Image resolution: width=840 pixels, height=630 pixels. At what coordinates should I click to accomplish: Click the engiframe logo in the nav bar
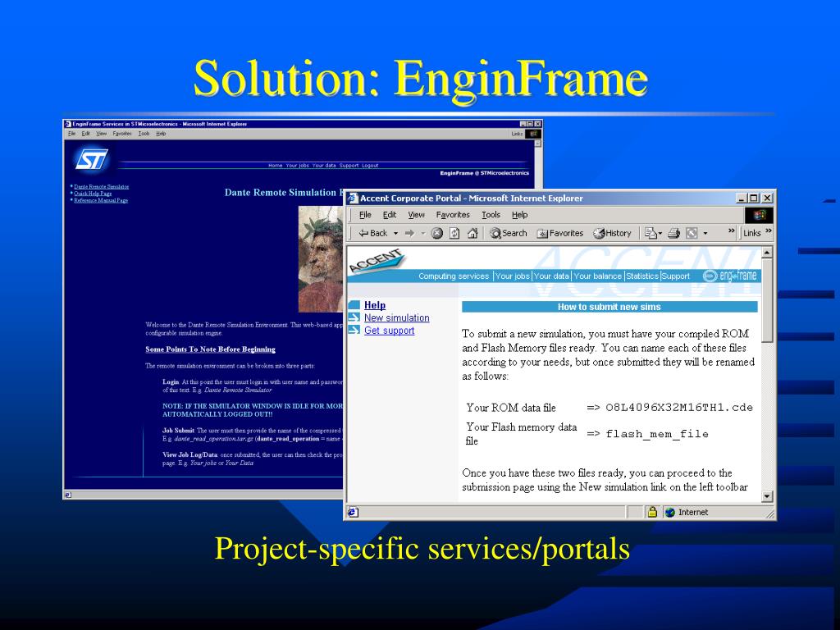click(729, 276)
